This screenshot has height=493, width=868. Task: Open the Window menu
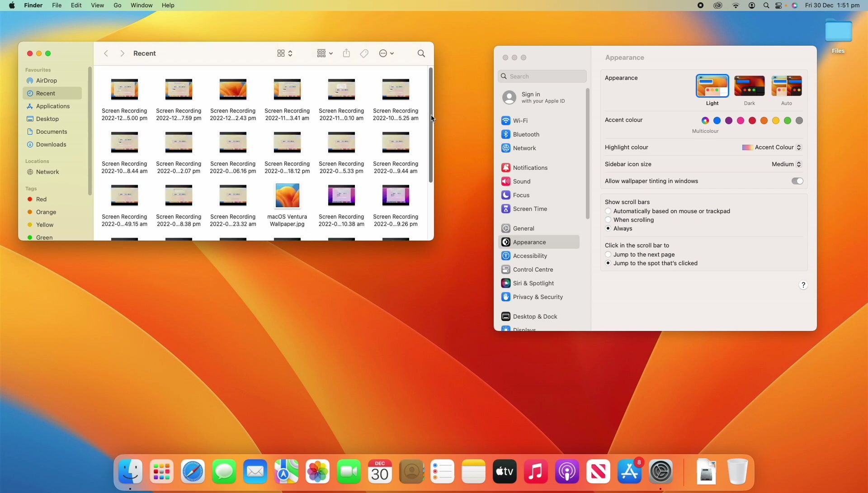click(x=142, y=5)
